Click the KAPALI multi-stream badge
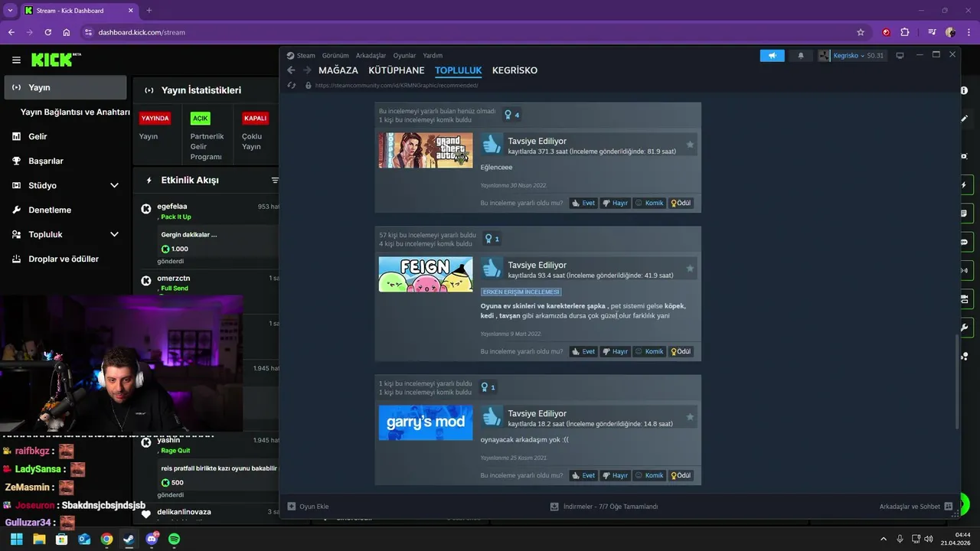Viewport: 980px width, 551px height. pos(255,119)
